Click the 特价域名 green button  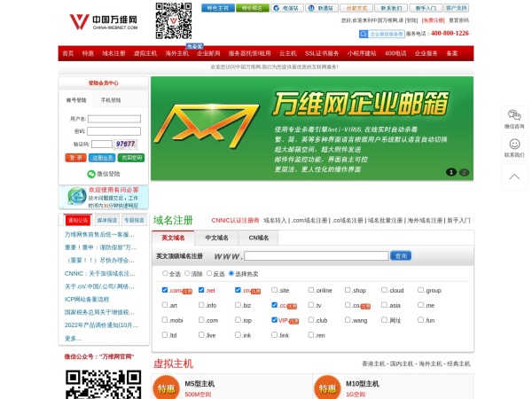[253, 8]
